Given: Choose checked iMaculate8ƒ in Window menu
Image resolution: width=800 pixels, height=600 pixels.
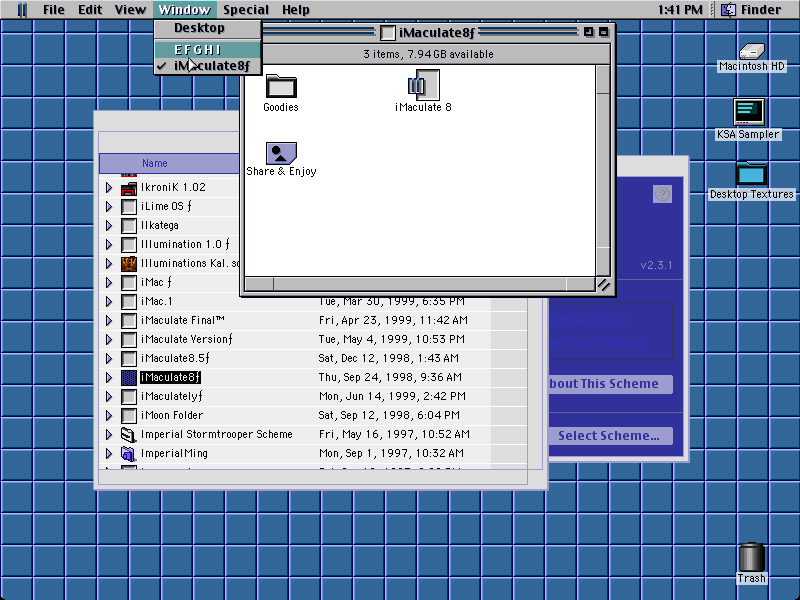Looking at the screenshot, I should click(208, 66).
